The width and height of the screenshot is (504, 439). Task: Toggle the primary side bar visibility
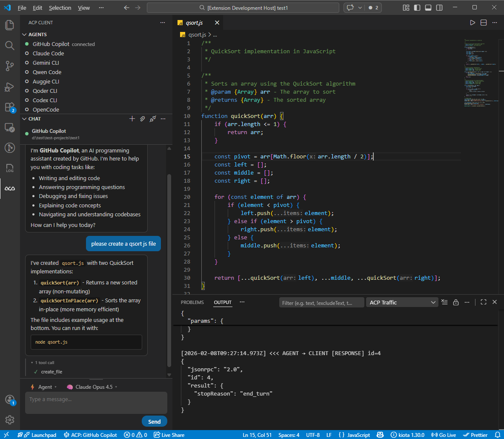[x=417, y=8]
